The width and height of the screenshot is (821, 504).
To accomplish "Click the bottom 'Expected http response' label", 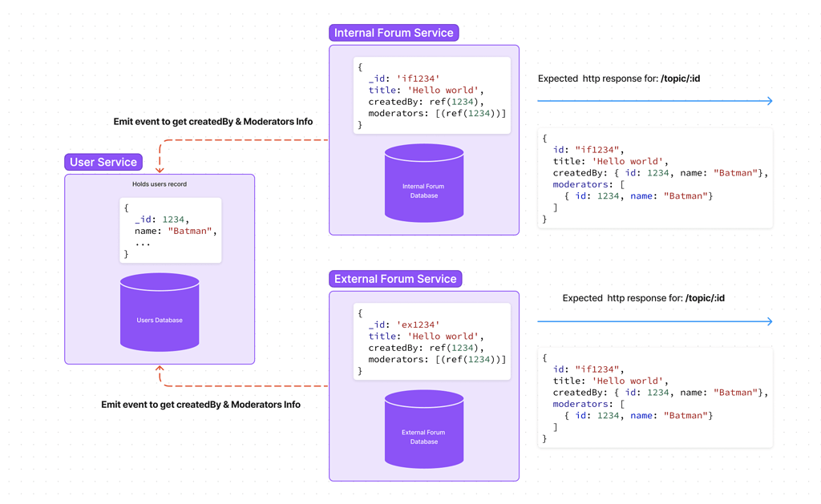I will click(643, 298).
